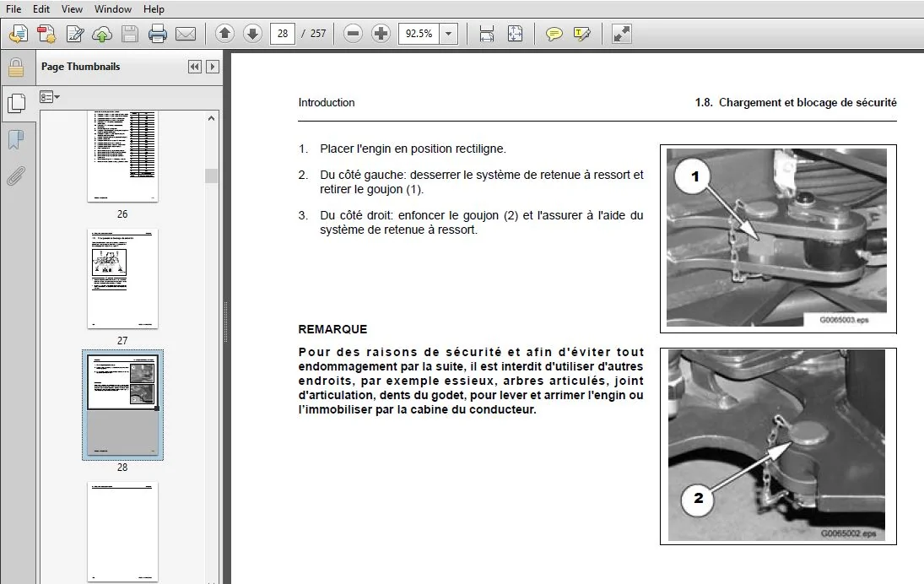Click the Export PDF icon with star

46,35
